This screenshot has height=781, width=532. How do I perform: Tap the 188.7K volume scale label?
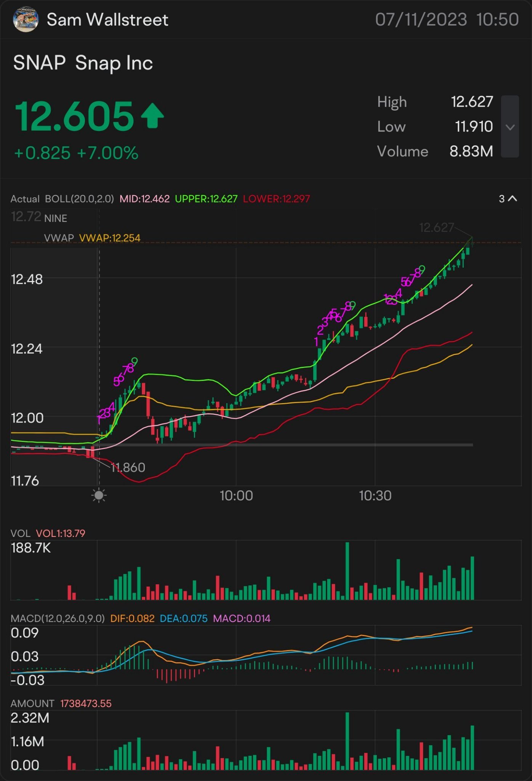point(30,548)
